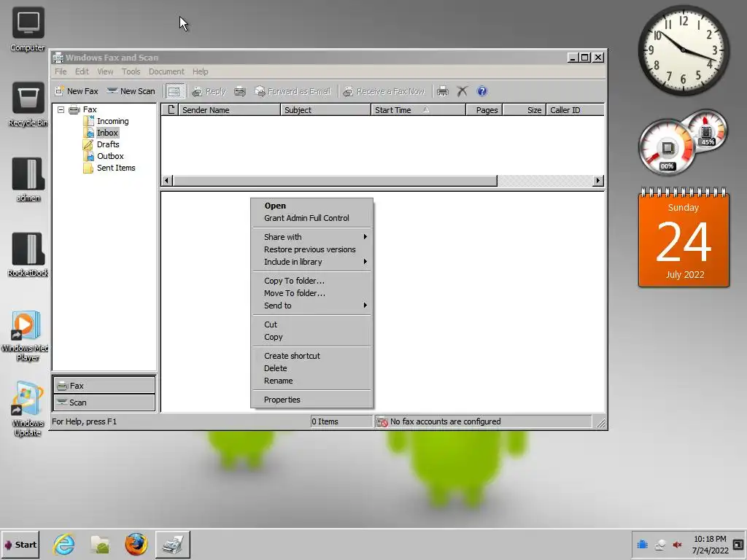Open the folder icon in the taskbar
747x560 pixels.
coord(100,545)
